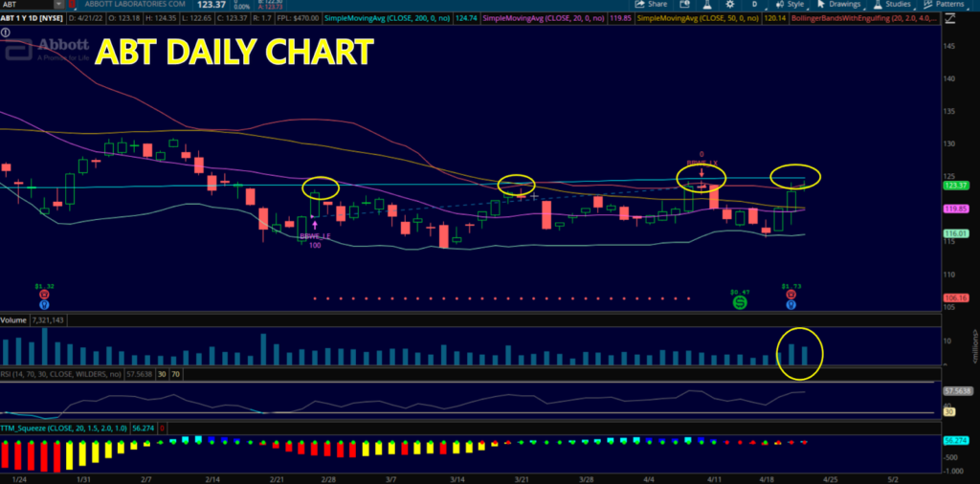Viewport: 980px width, 484px height.
Task: Open the Drawings menu
Action: coord(838,4)
